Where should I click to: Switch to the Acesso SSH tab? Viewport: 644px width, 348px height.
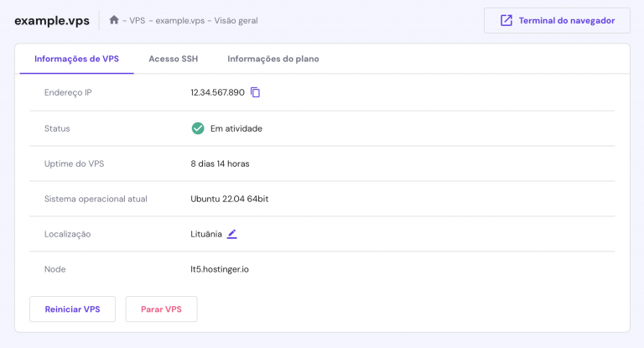(x=173, y=59)
